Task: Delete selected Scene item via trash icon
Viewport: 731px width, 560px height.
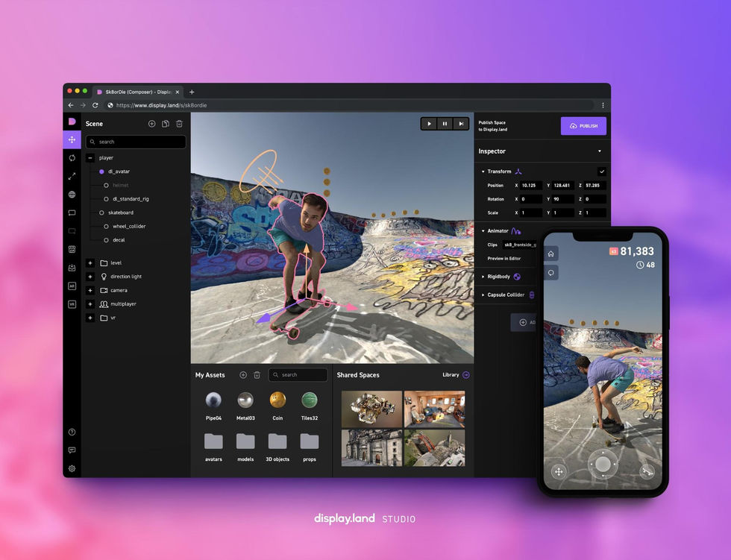Action: (x=180, y=124)
